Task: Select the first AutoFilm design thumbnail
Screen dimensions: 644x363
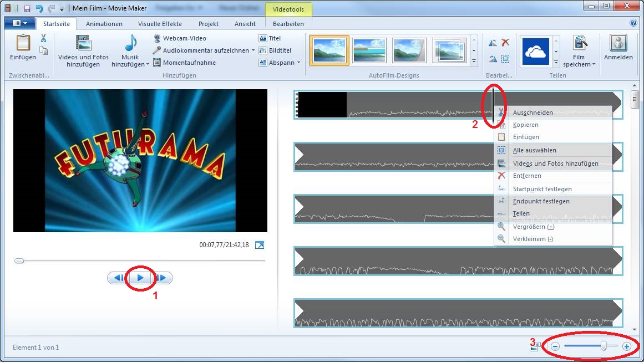Action: [x=329, y=51]
